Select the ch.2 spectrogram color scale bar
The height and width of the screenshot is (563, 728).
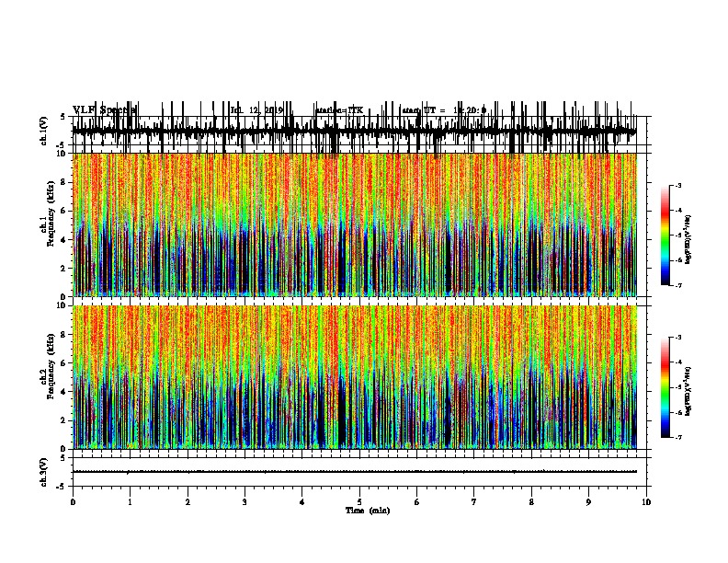pos(665,387)
